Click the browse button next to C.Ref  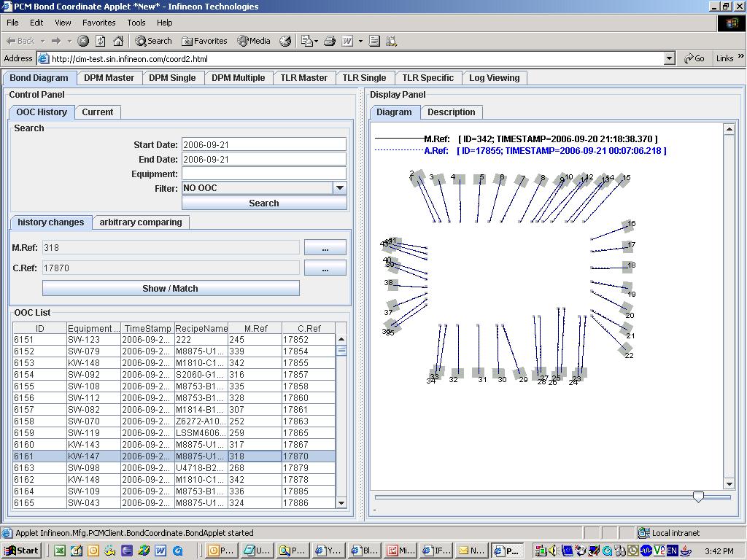coord(325,268)
